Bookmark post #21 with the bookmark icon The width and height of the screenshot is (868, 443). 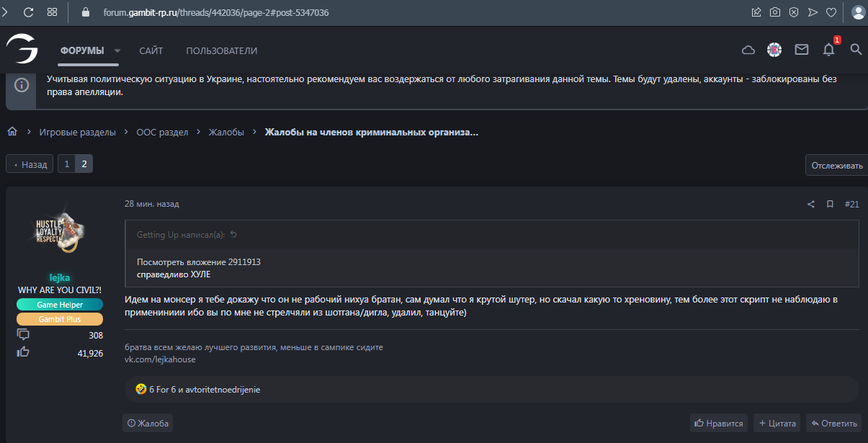[830, 205]
